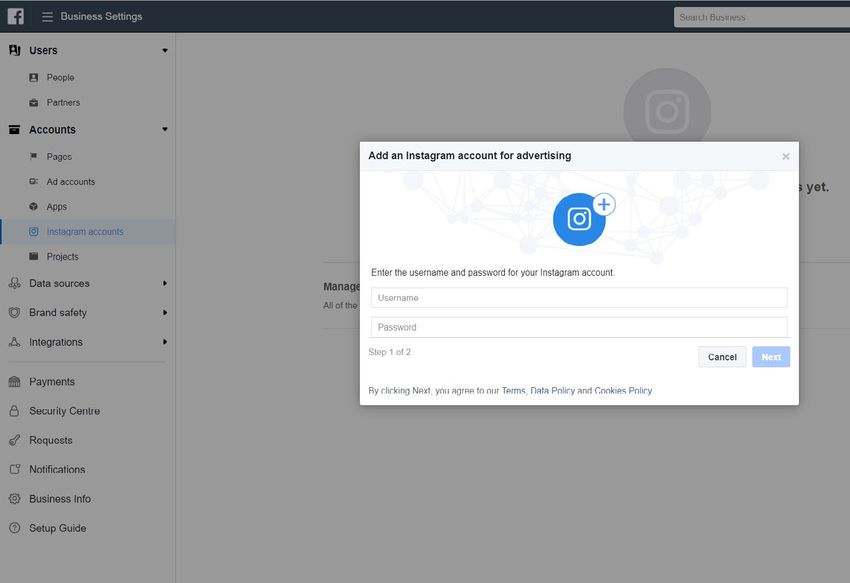Click the People icon in sidebar

pyautogui.click(x=34, y=78)
